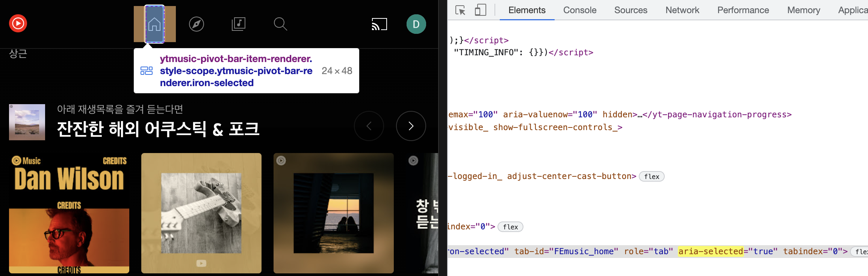Switch to the Memory tab
Image resolution: width=868 pixels, height=276 pixels.
point(804,10)
